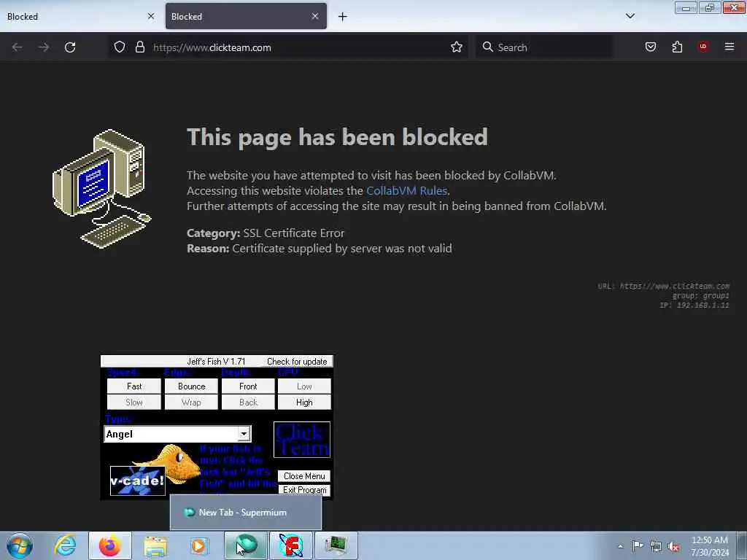
Task: Select the active second Blocked tab
Action: [246, 16]
